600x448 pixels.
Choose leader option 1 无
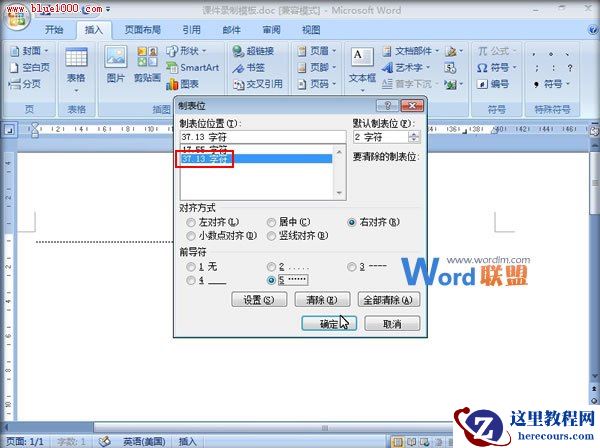202,266
